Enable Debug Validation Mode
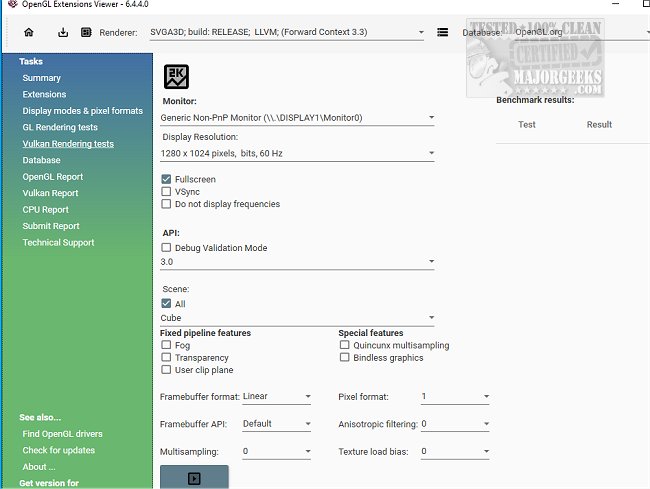Viewport: 650px width, 489px height. 166,247
